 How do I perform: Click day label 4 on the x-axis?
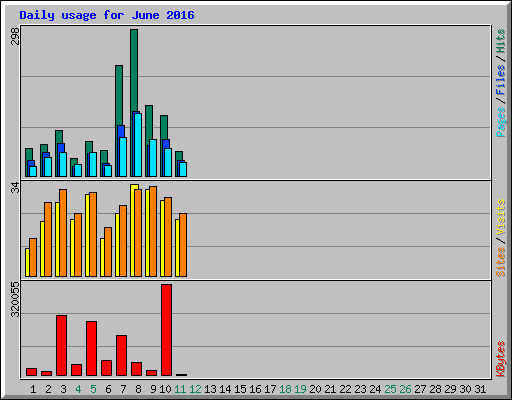coord(78,389)
